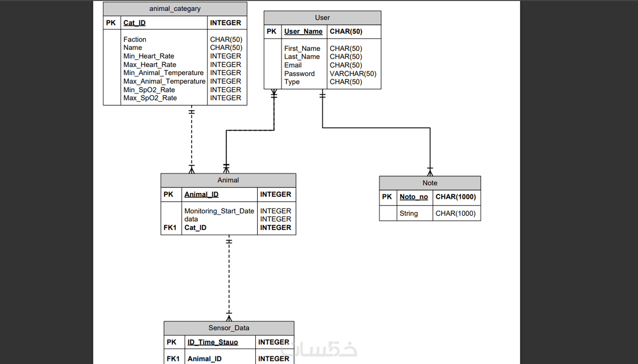Image resolution: width=638 pixels, height=364 pixels.
Task: Select the Animal table header
Action: (x=228, y=180)
